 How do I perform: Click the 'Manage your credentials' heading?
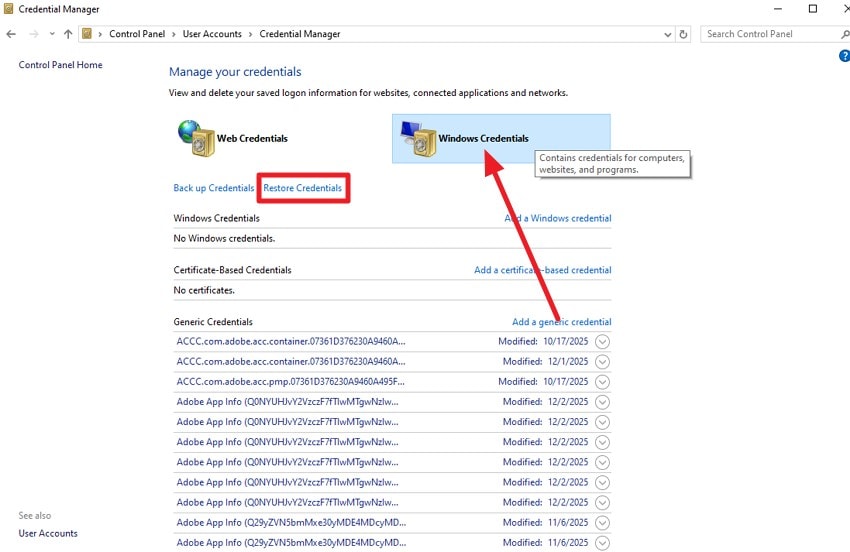click(x=235, y=72)
